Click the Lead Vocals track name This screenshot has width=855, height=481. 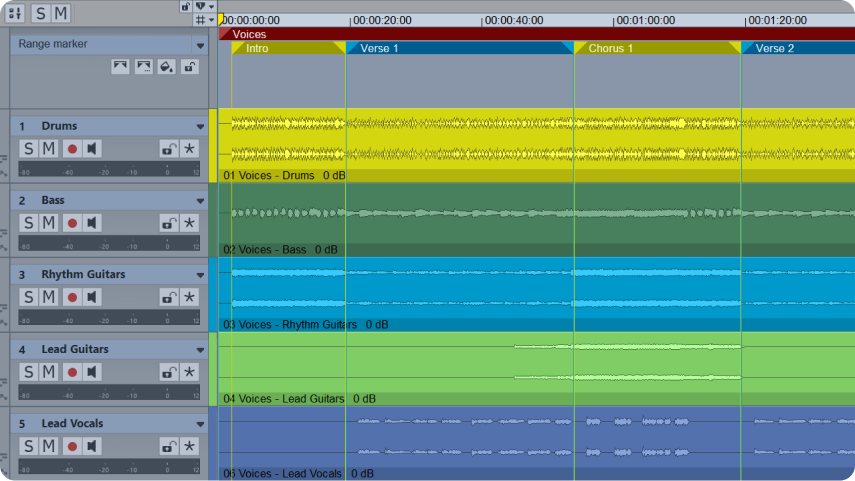point(72,423)
